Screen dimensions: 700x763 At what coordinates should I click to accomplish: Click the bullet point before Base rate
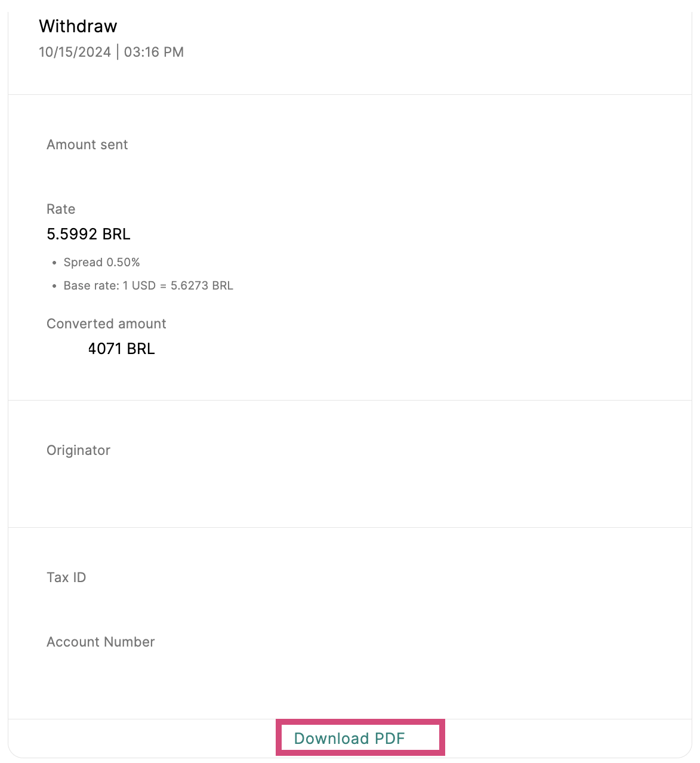coord(54,286)
